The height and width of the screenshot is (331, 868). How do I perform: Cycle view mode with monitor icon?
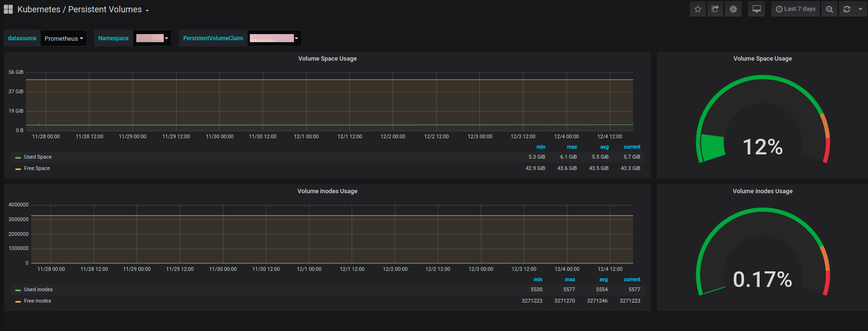756,9
